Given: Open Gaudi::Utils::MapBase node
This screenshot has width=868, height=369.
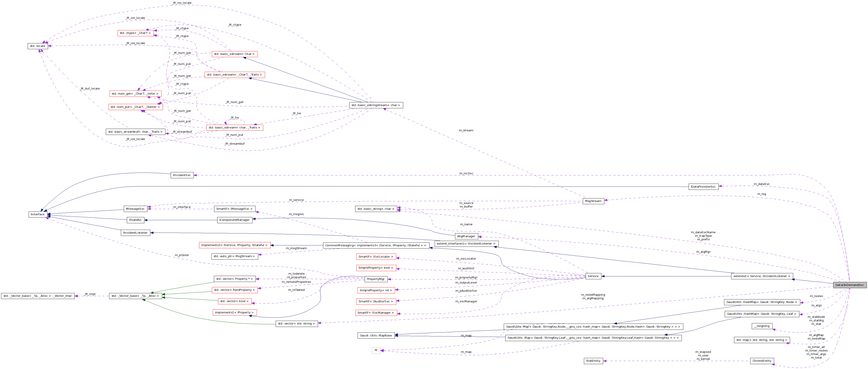Looking at the screenshot, I should tap(376, 335).
